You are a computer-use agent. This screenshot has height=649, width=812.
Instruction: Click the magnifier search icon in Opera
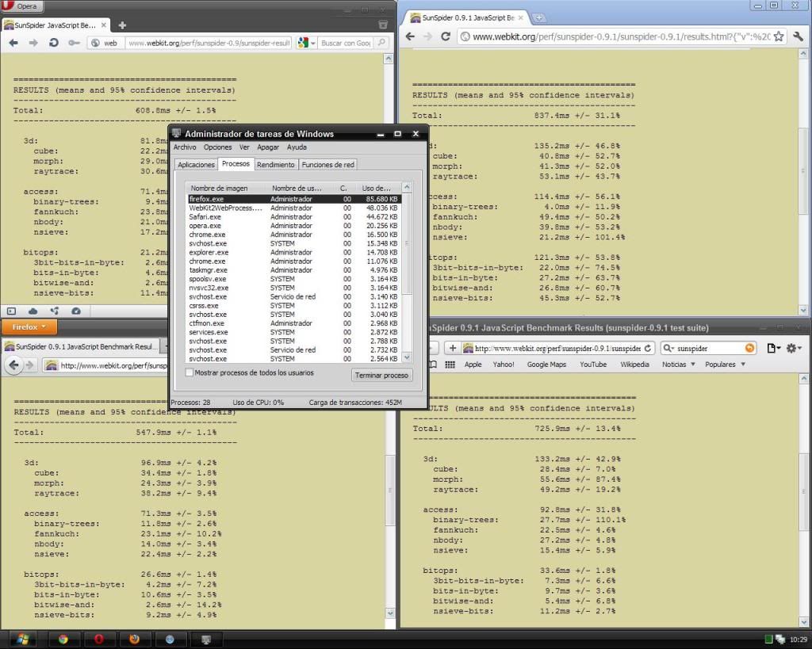coord(381,43)
